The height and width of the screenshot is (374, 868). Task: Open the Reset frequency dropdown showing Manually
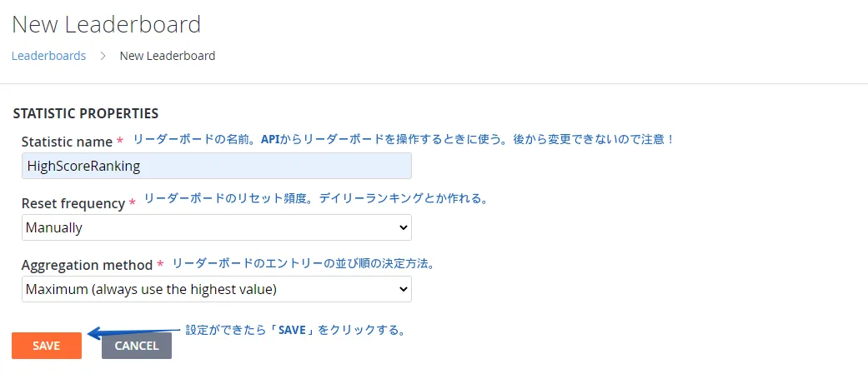tap(216, 227)
